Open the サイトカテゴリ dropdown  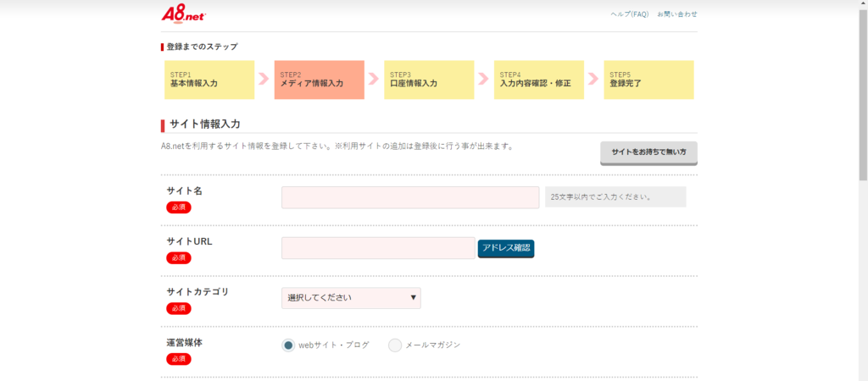coord(351,298)
